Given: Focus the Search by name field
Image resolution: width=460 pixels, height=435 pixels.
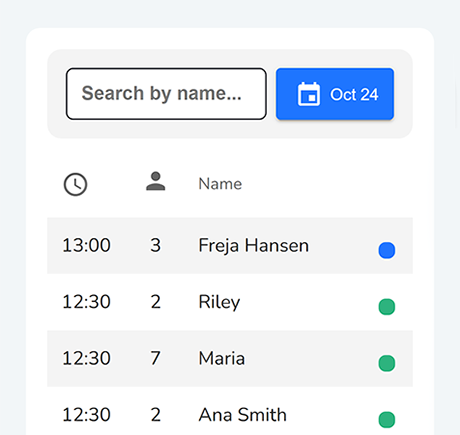Looking at the screenshot, I should [x=166, y=94].
